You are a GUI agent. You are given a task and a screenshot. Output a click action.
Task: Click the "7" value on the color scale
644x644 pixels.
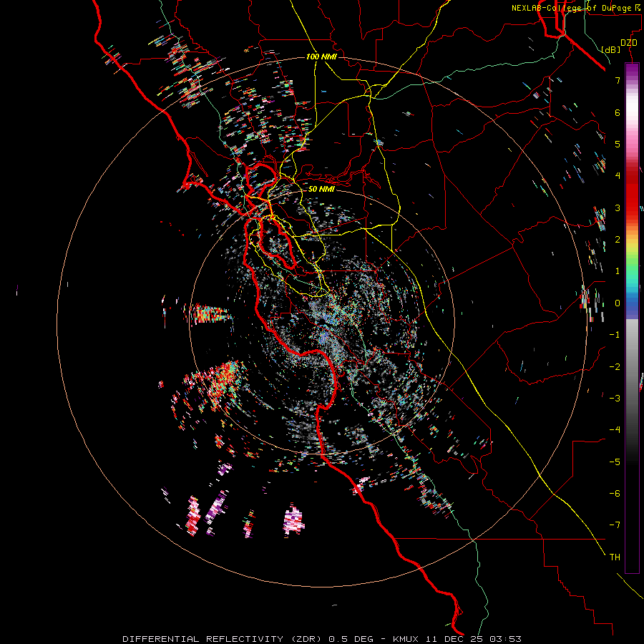[x=618, y=80]
